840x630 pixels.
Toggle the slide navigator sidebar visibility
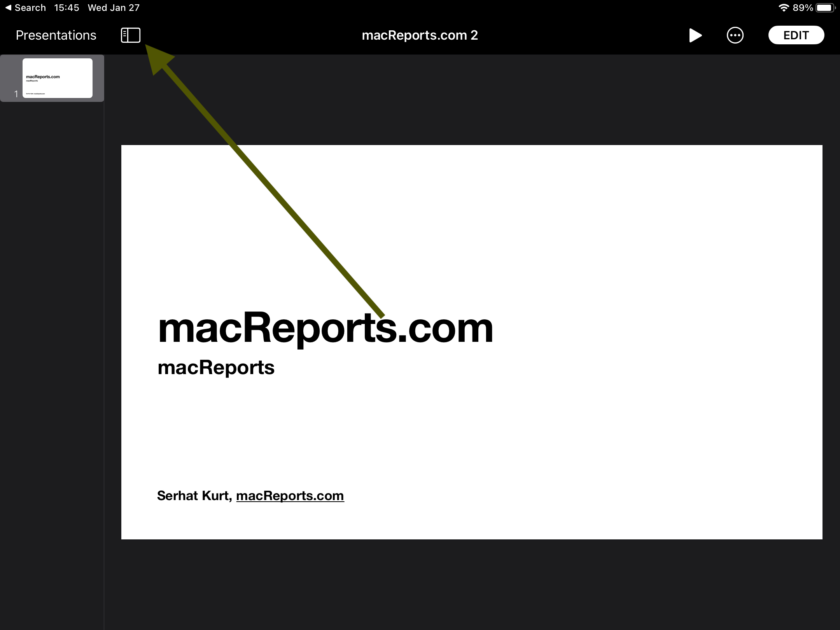coord(130,34)
